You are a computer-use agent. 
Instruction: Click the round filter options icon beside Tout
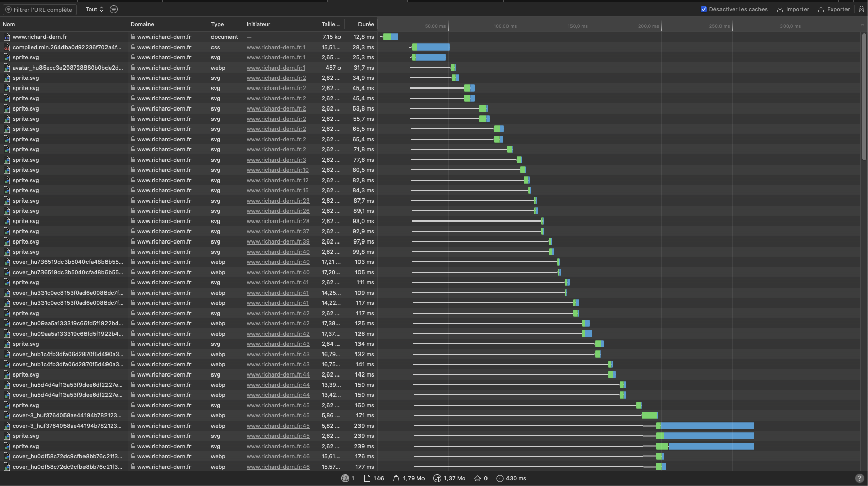[114, 9]
